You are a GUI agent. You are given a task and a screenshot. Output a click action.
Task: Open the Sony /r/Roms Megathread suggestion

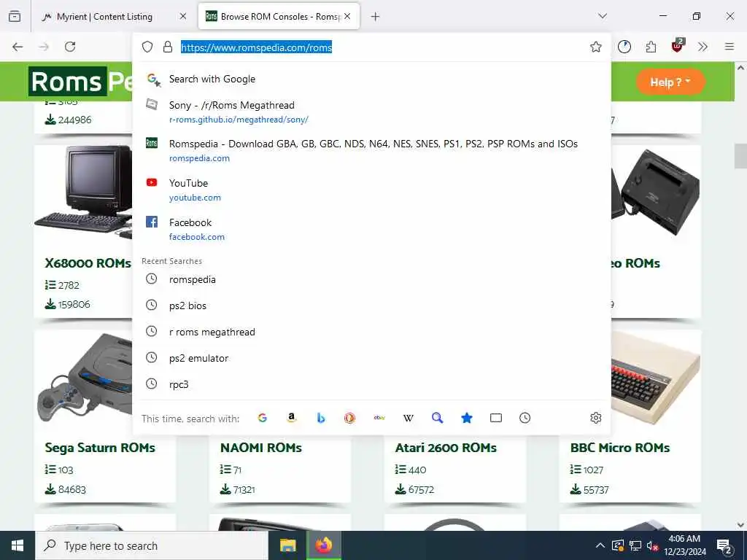(371, 112)
